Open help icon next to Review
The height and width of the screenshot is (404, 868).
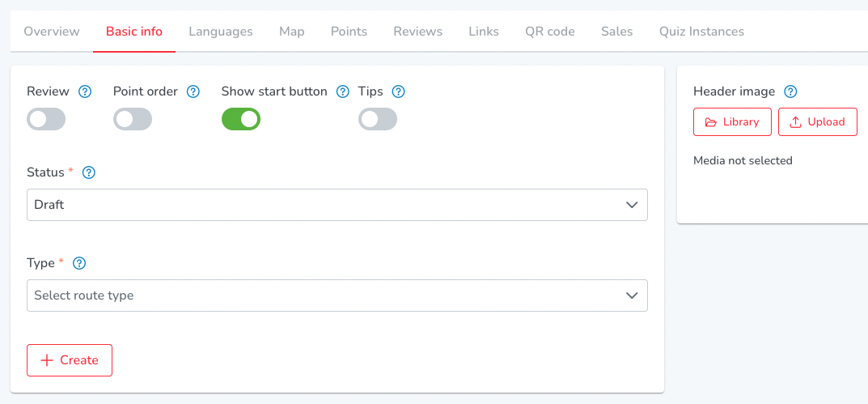85,91
